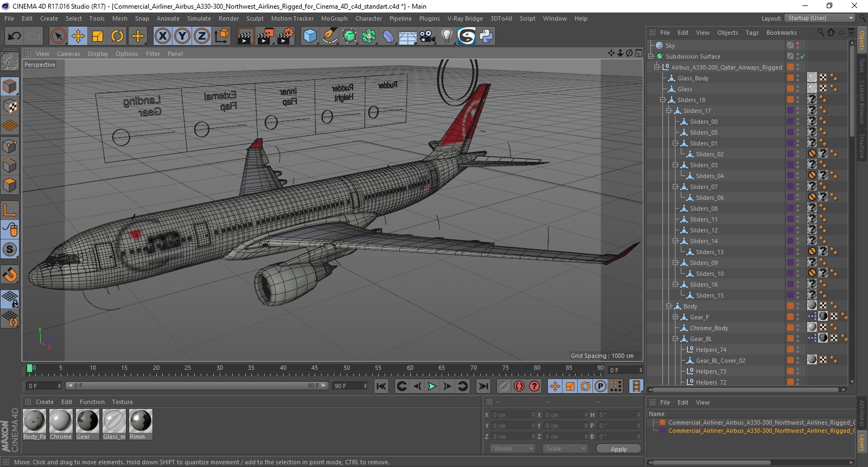Image resolution: width=868 pixels, height=467 pixels.
Task: Open the Python script icon
Action: (486, 36)
